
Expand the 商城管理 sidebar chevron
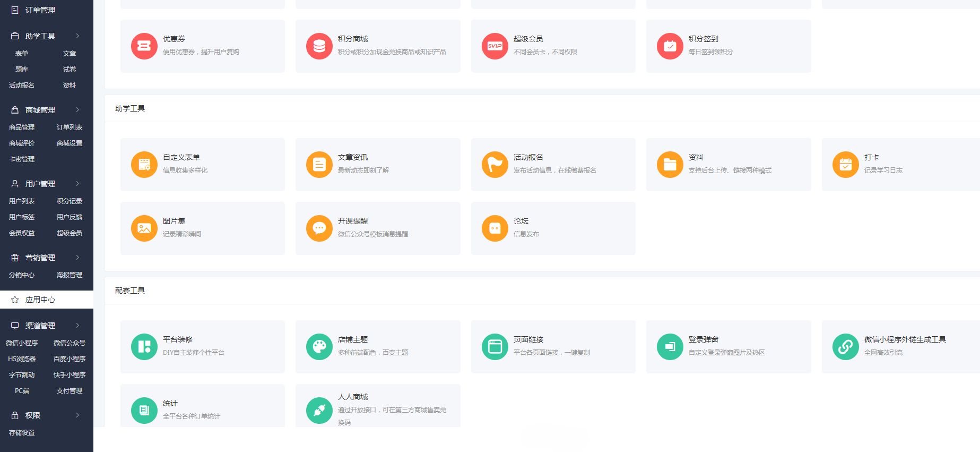[x=77, y=110]
